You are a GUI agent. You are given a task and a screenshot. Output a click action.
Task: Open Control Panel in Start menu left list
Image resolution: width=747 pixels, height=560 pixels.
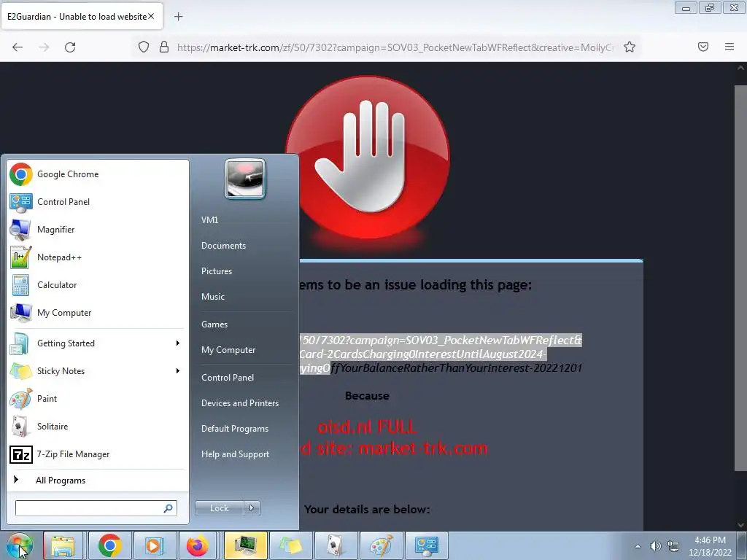point(98,202)
